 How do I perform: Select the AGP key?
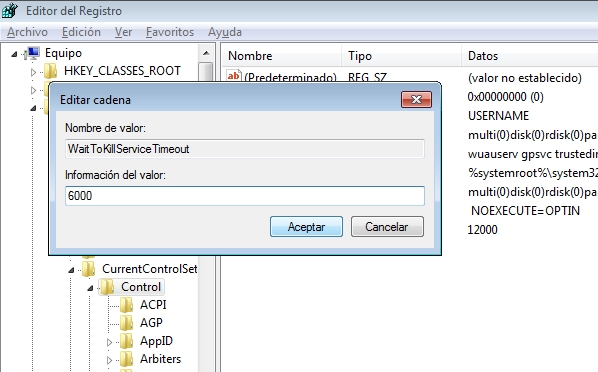point(151,323)
